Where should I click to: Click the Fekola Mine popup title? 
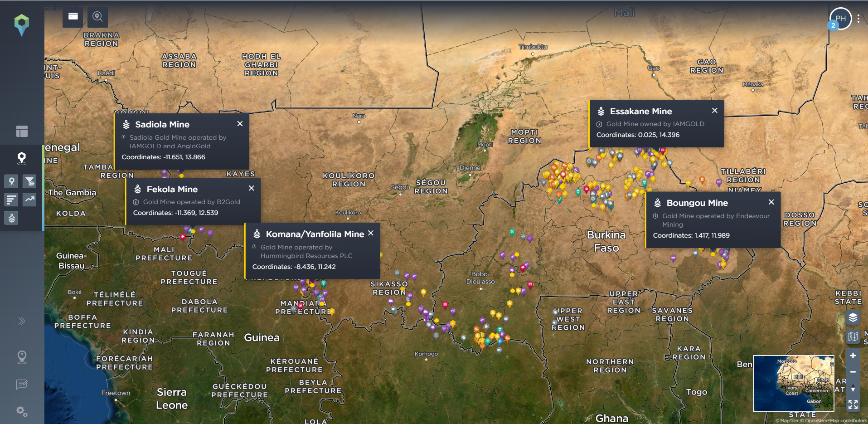pyautogui.click(x=172, y=189)
